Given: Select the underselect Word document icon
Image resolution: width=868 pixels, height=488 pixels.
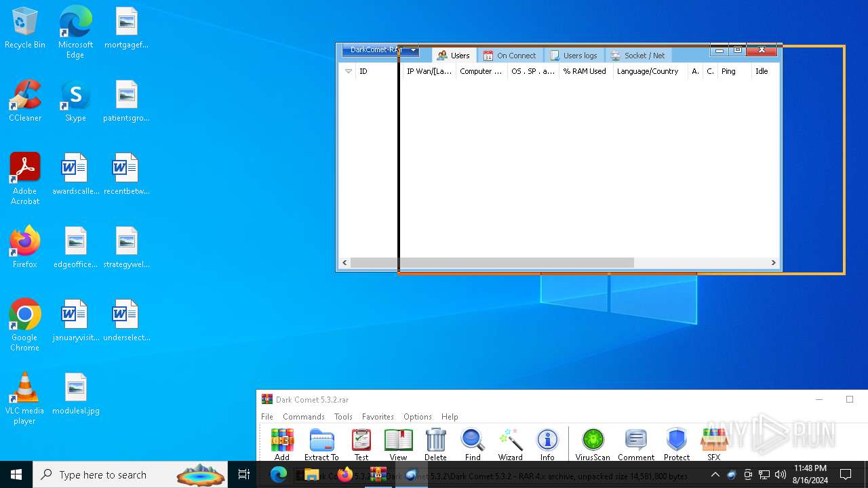Looking at the screenshot, I should (x=126, y=321).
